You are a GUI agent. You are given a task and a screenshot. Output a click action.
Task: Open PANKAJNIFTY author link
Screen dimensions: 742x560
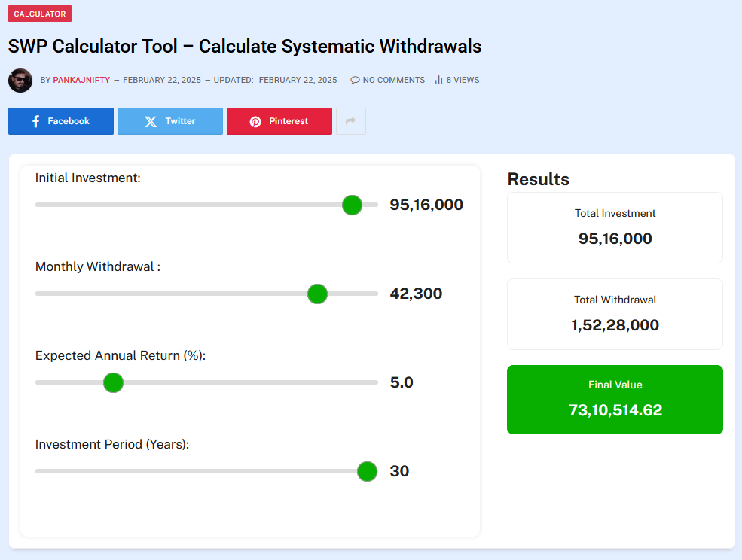click(x=81, y=80)
